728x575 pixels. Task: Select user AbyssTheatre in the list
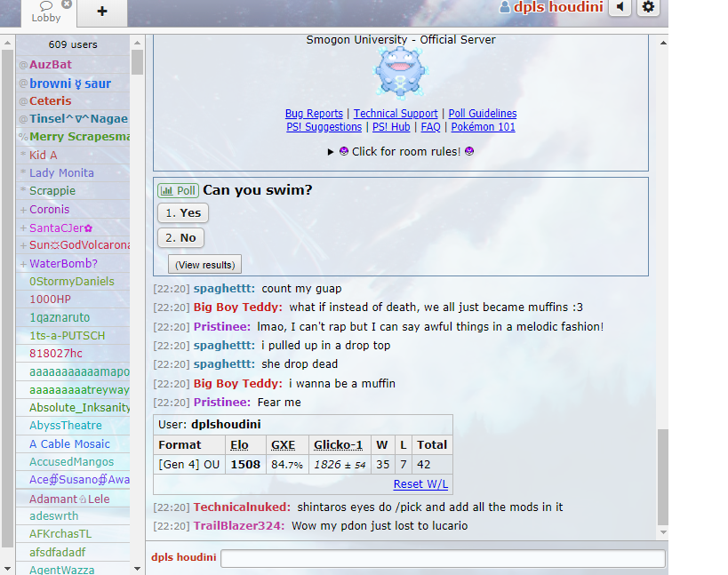pos(73,426)
